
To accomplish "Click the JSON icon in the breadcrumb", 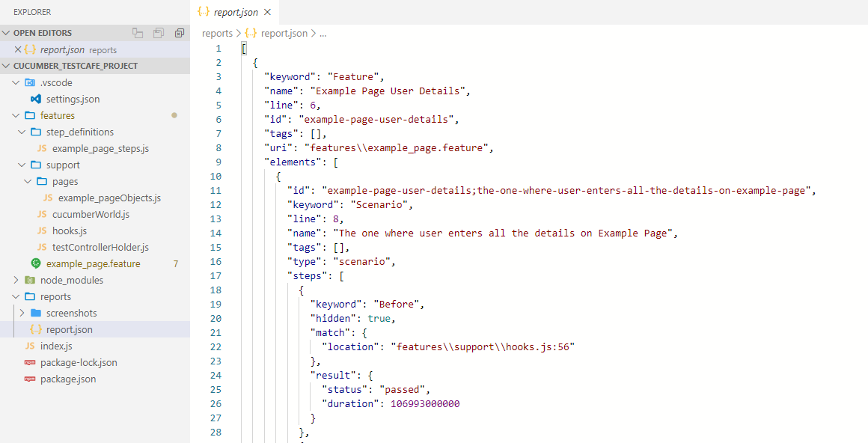I will click(x=251, y=33).
